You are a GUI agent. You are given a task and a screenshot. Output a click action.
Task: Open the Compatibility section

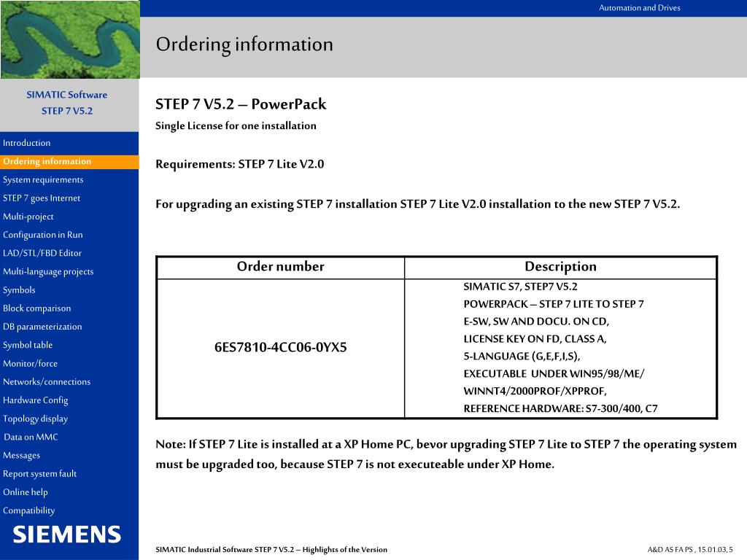[x=28, y=510]
